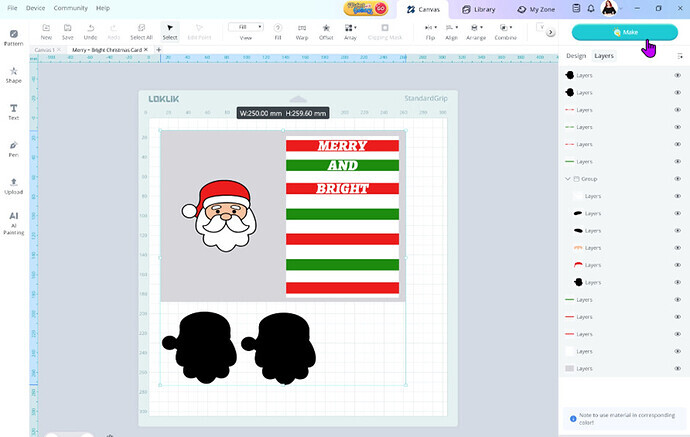Click the Offset toolbar icon
Viewport: 690px width, 437px height.
click(x=326, y=31)
